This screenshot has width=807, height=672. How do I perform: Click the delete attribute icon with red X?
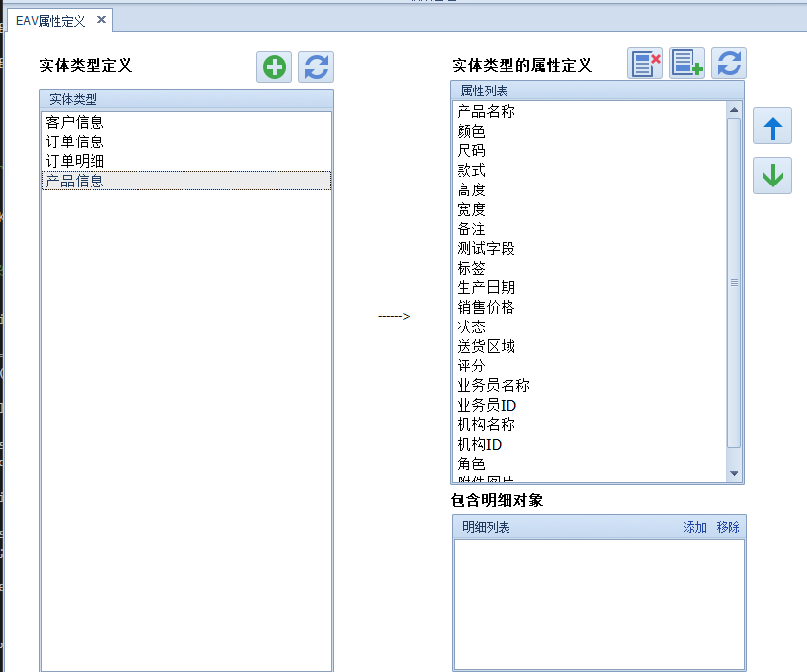click(645, 63)
